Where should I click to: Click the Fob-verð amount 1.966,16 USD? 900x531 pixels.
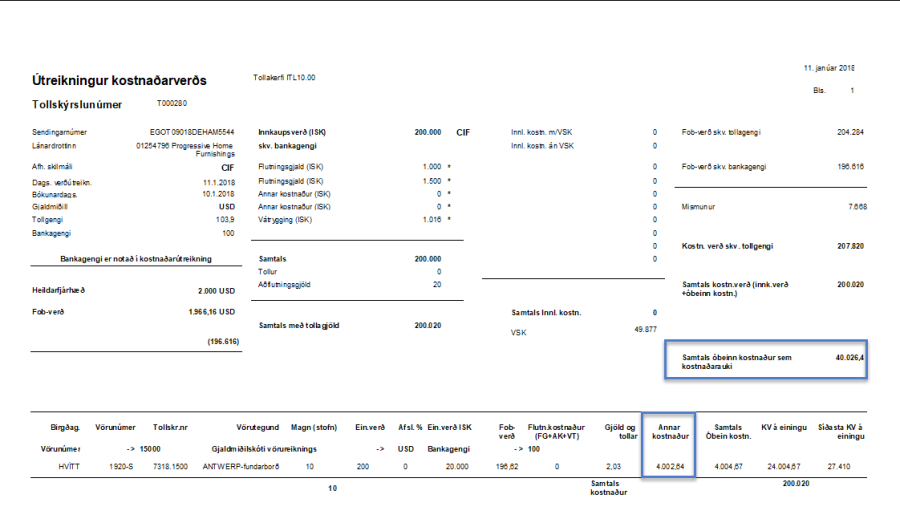click(212, 312)
